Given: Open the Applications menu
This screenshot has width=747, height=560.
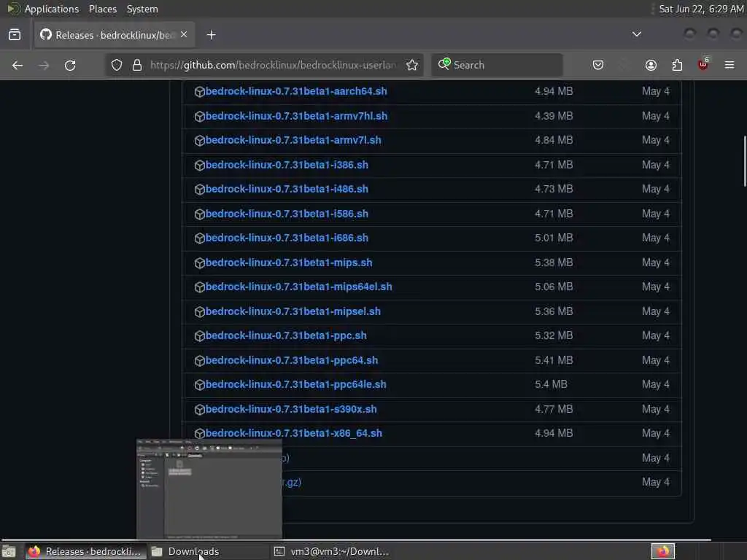Looking at the screenshot, I should click(x=52, y=9).
